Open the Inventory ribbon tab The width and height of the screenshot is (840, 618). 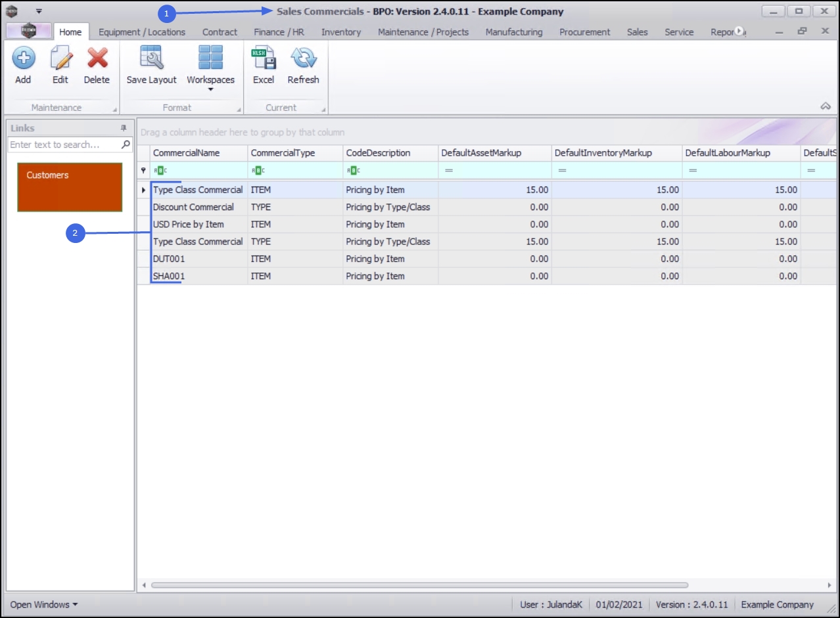pyautogui.click(x=340, y=32)
